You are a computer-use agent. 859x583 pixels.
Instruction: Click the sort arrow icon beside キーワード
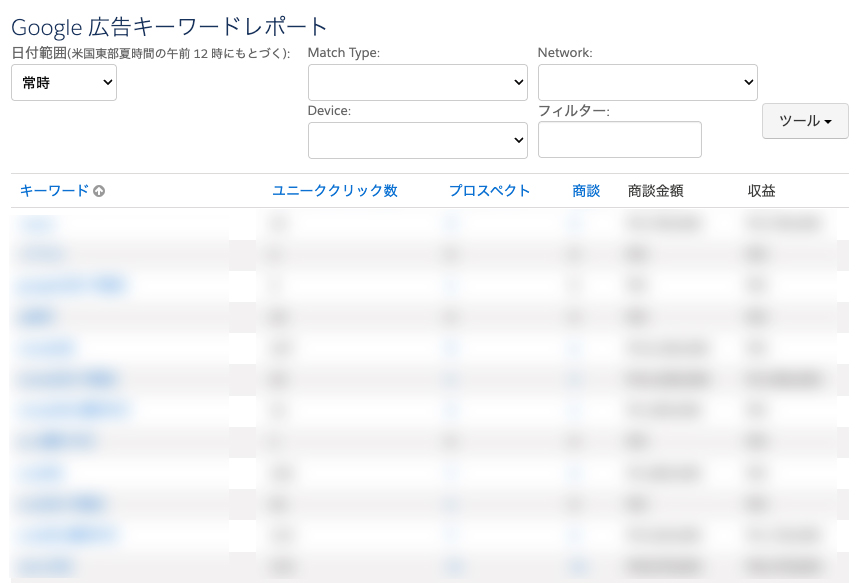(x=99, y=191)
